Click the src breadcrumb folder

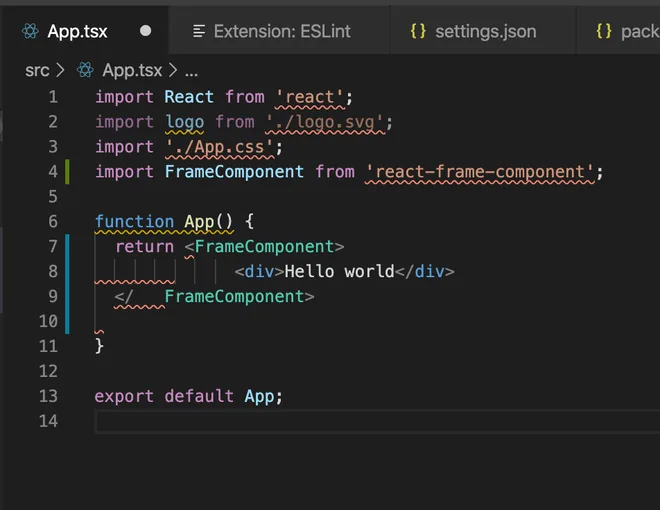pos(37,70)
